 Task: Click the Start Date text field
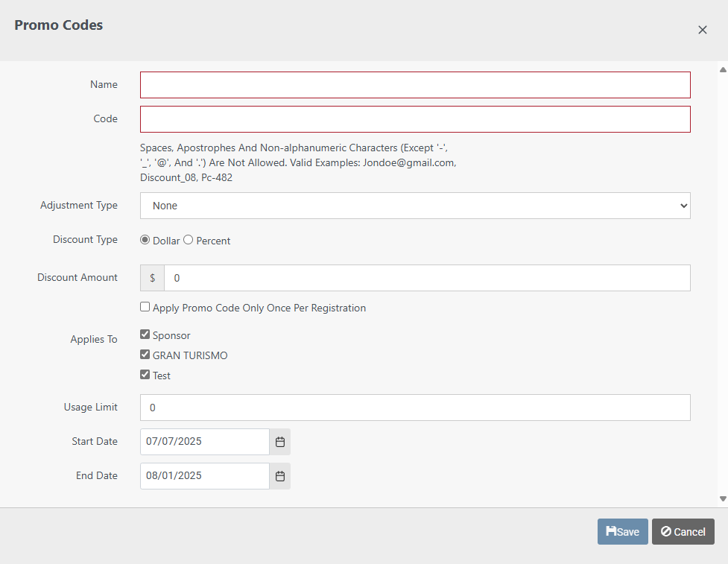click(x=204, y=442)
